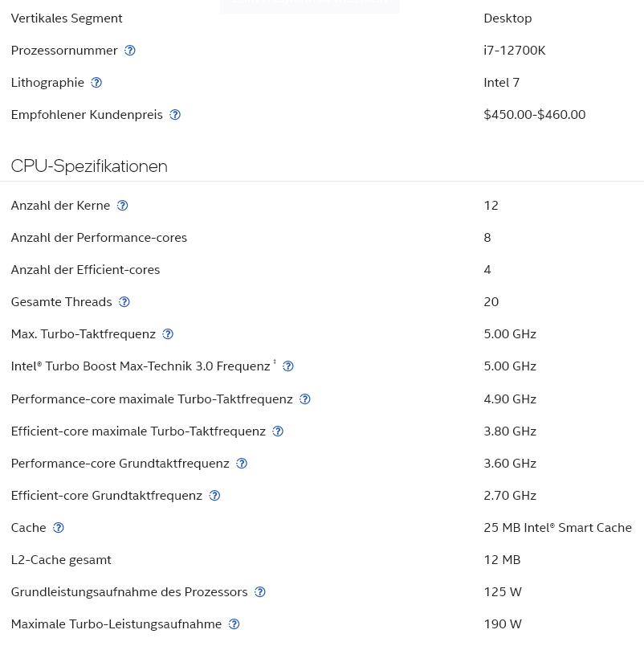The height and width of the screenshot is (646, 644).
Task: Open help icon beside Prozessornummer
Action: click(x=130, y=51)
